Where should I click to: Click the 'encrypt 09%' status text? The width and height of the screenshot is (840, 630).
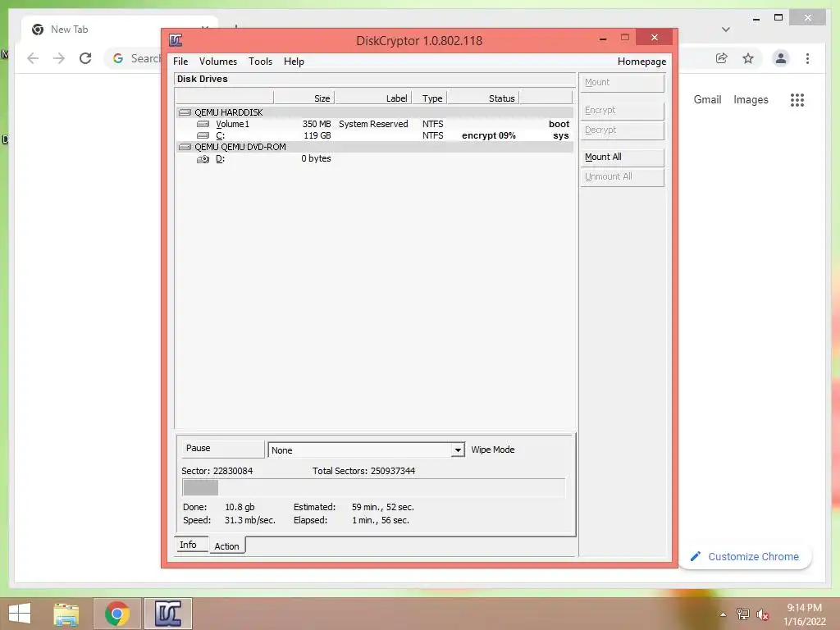[x=489, y=135]
